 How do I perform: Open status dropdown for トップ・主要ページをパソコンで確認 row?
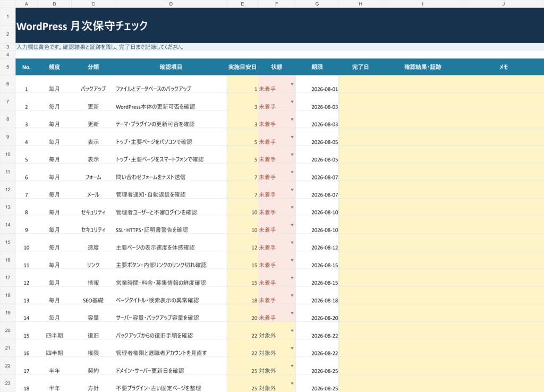click(x=292, y=137)
